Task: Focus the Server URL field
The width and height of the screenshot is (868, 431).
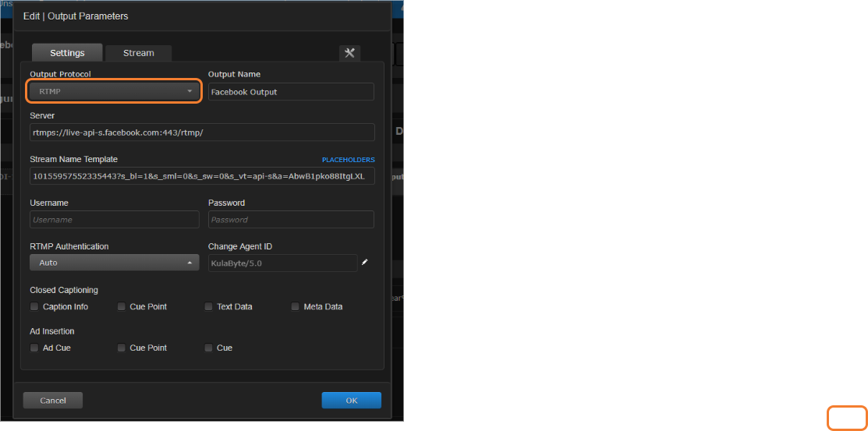Action: pos(202,132)
